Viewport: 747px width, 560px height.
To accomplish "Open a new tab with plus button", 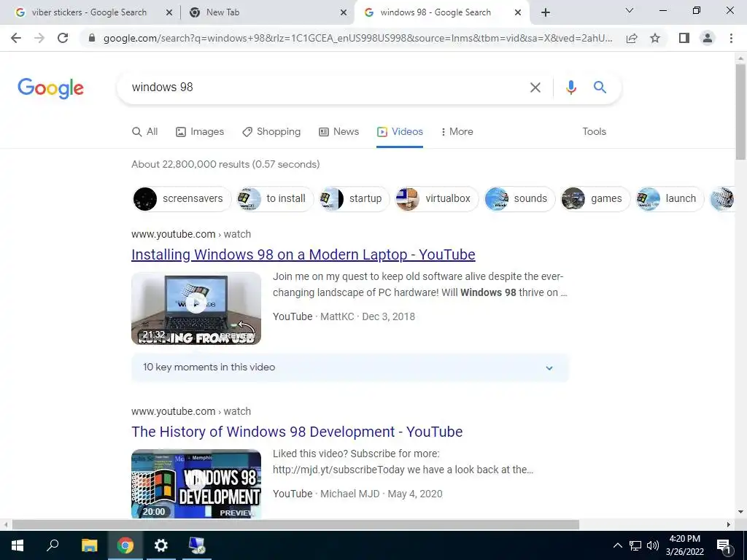I will point(546,12).
